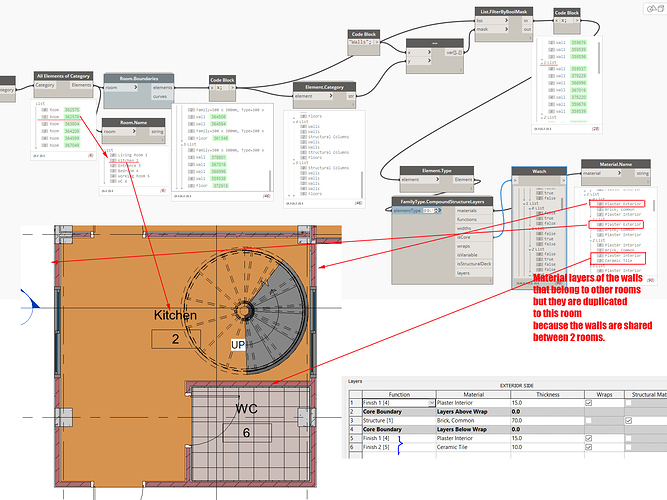Screen dimensions: 667x500
Task: Toggle Structural Material checkbox for row 5
Action: [628, 438]
